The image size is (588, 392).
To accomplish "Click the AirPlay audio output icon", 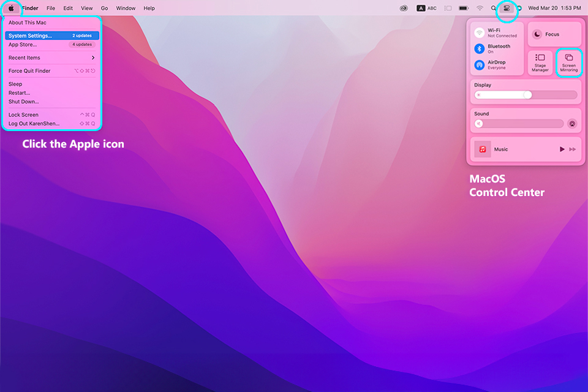I will pyautogui.click(x=572, y=124).
